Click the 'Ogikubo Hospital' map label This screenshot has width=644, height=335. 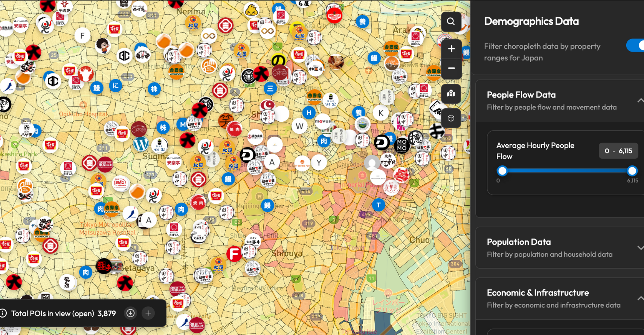tap(83, 114)
